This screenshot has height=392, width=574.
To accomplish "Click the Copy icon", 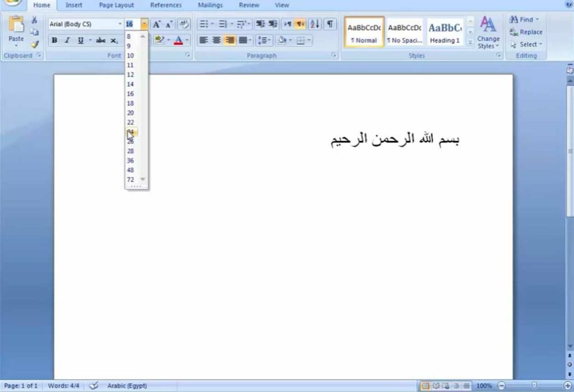I will [x=34, y=32].
